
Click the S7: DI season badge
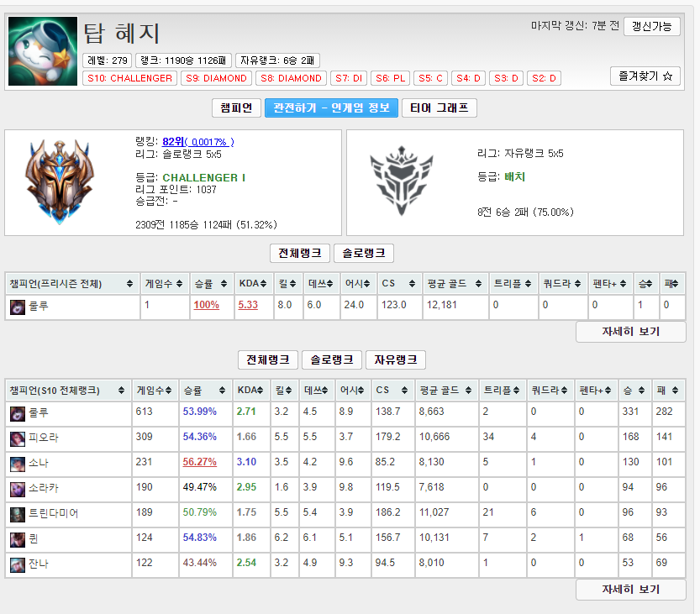[349, 78]
